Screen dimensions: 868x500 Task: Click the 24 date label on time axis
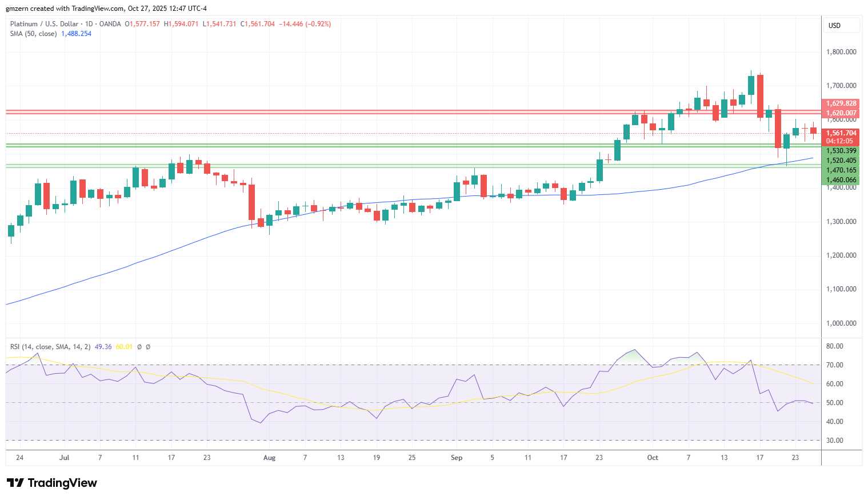coord(20,458)
